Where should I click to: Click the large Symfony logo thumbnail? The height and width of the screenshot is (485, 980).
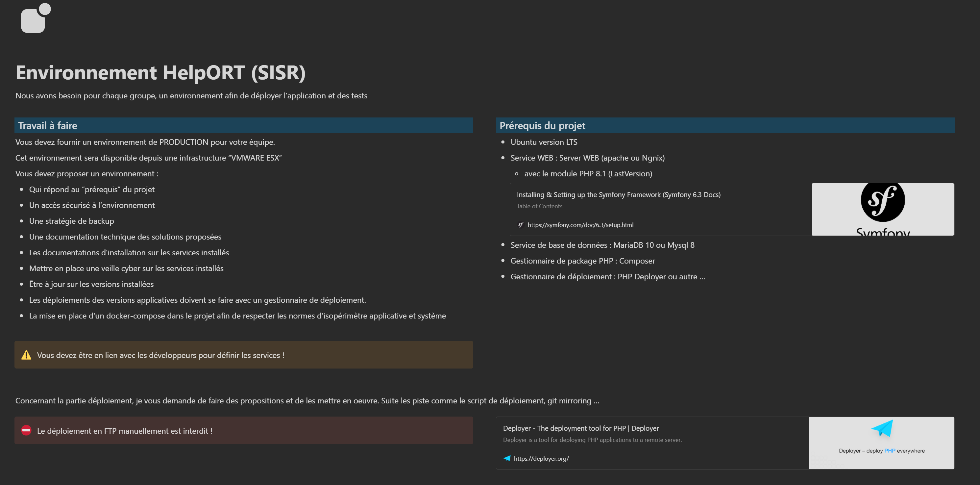(883, 209)
